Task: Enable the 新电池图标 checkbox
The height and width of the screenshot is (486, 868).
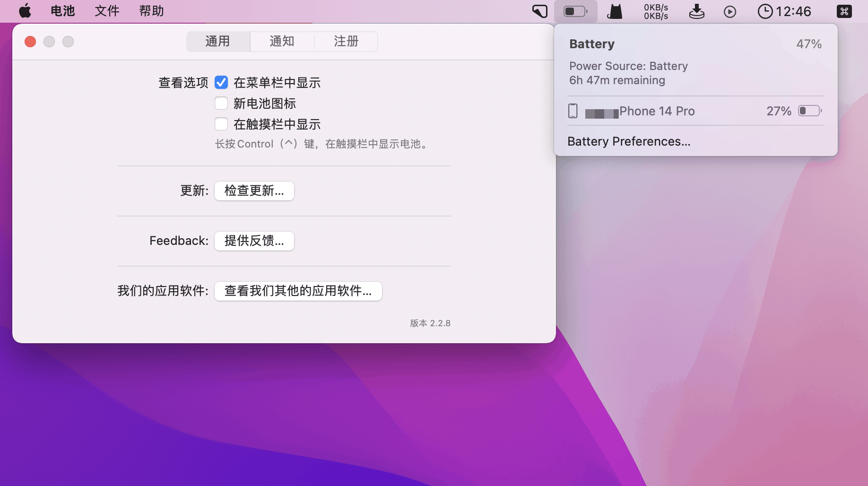Action: tap(221, 104)
